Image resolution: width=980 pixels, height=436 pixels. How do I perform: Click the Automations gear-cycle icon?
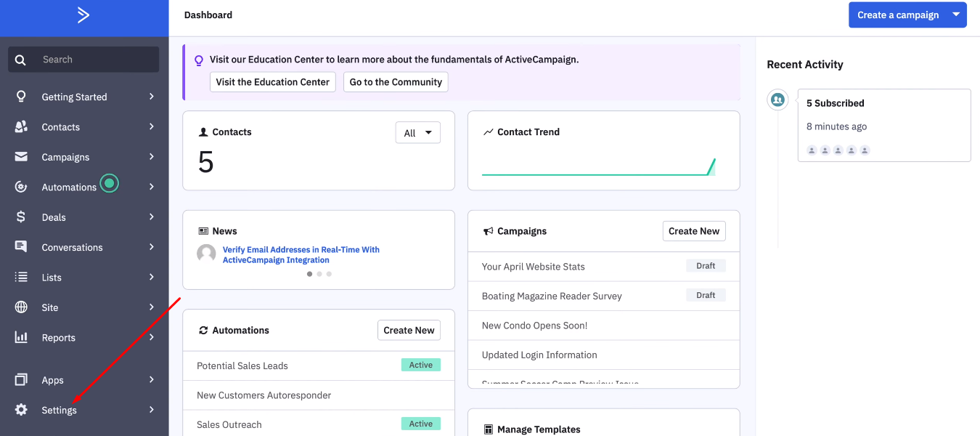21,187
